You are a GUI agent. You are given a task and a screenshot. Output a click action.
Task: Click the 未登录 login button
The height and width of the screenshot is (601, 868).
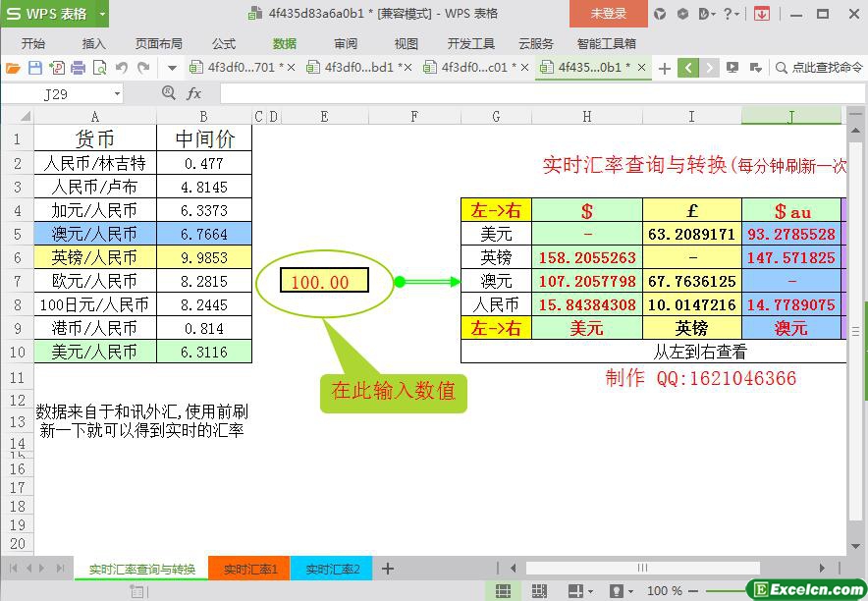[608, 14]
